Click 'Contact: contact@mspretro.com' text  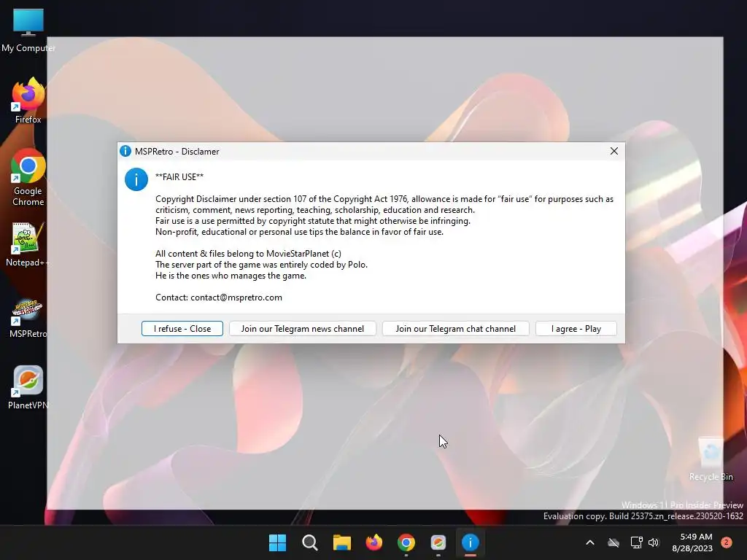tap(219, 297)
